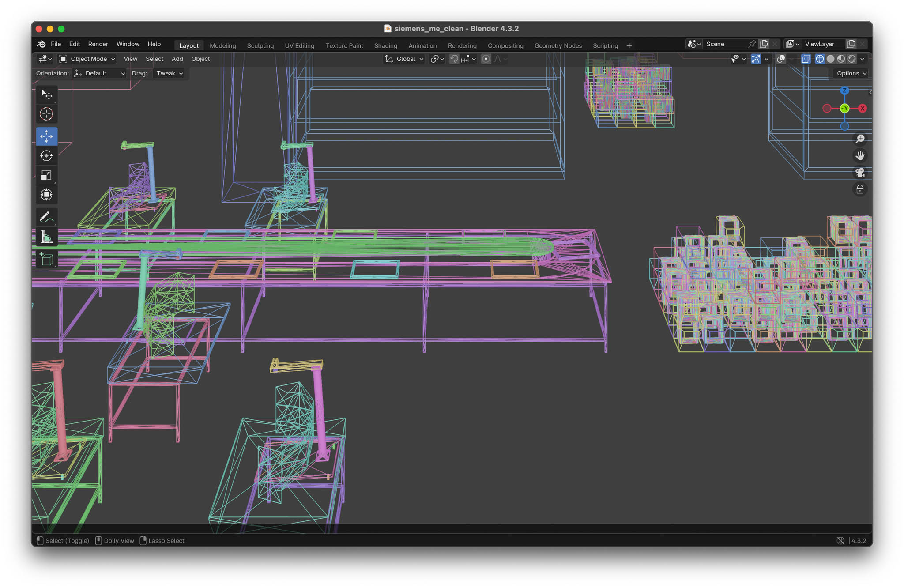
Task: Open the Object menu in the viewport header
Action: [200, 59]
